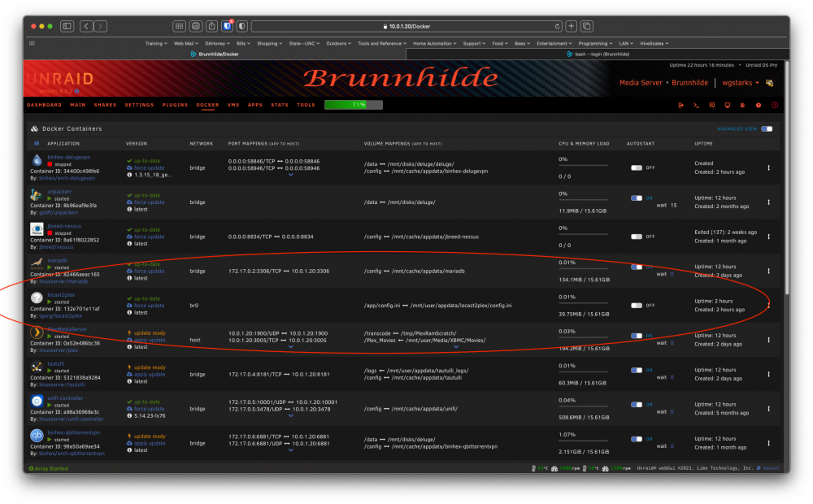Image resolution: width=813 pixels, height=504 pixels.
Task: Switch to the bash --login browser tab
Action: (x=598, y=54)
